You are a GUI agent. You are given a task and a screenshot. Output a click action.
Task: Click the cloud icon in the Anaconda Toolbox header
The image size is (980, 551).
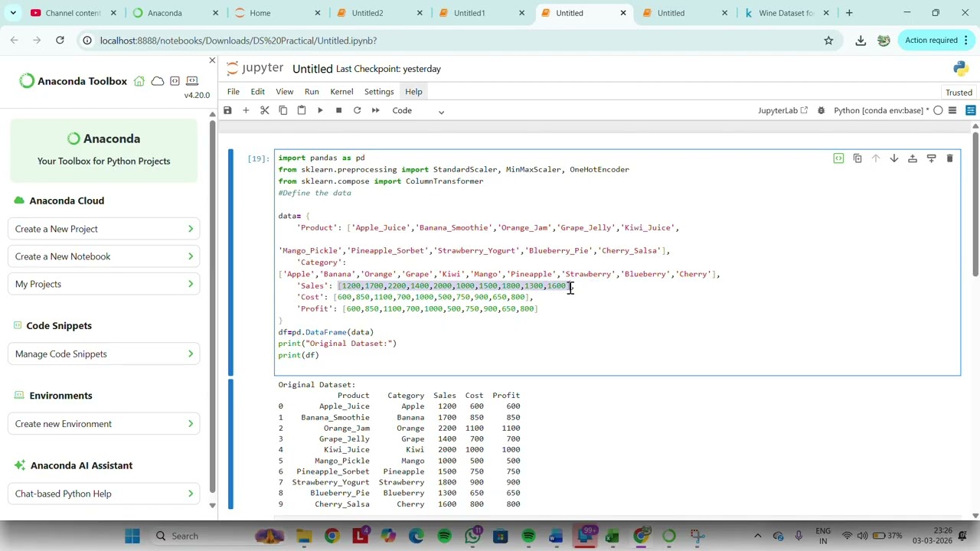(157, 81)
